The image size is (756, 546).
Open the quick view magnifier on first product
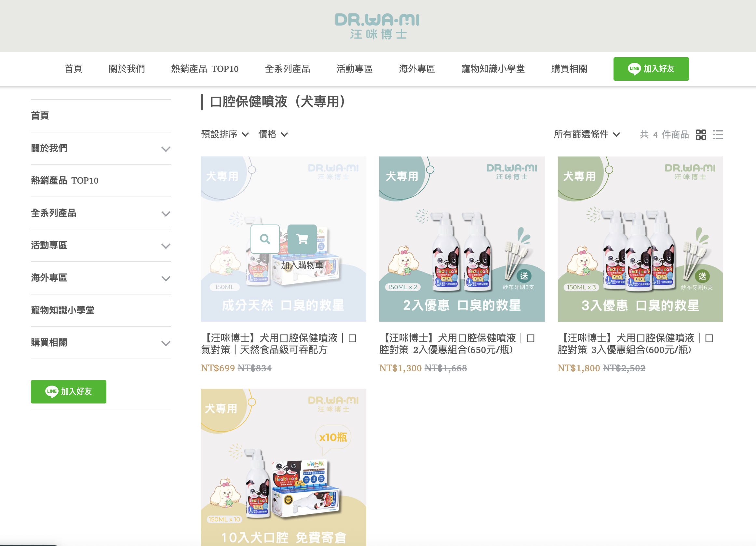point(265,239)
